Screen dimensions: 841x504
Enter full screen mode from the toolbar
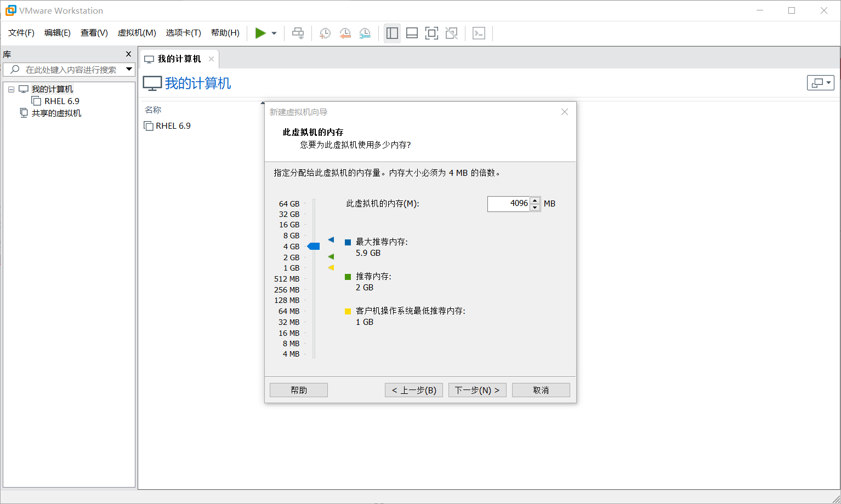pyautogui.click(x=431, y=33)
